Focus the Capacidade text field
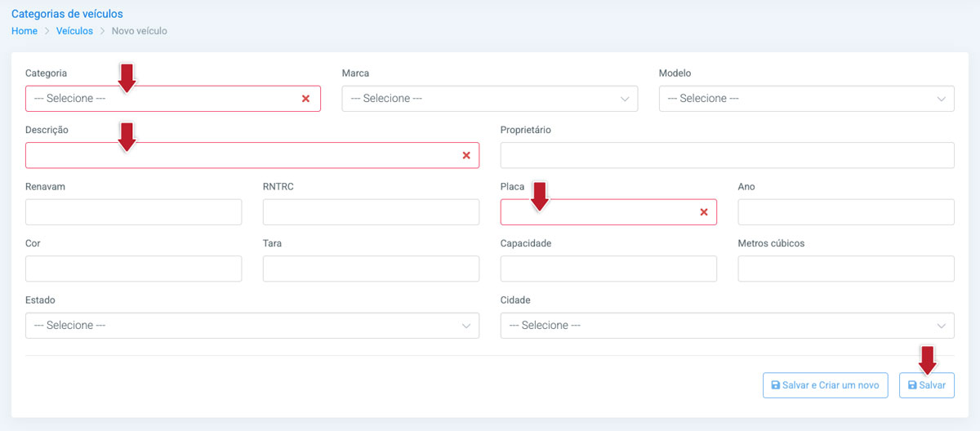 point(608,269)
